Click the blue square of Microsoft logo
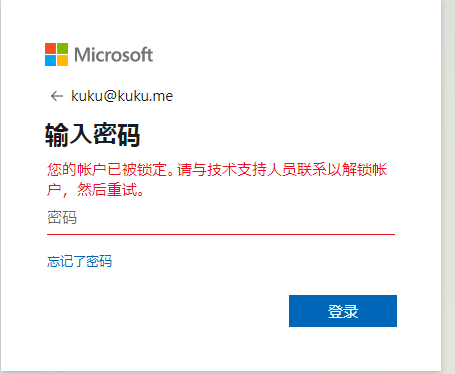Screen dimensions: 455x374 51,60
